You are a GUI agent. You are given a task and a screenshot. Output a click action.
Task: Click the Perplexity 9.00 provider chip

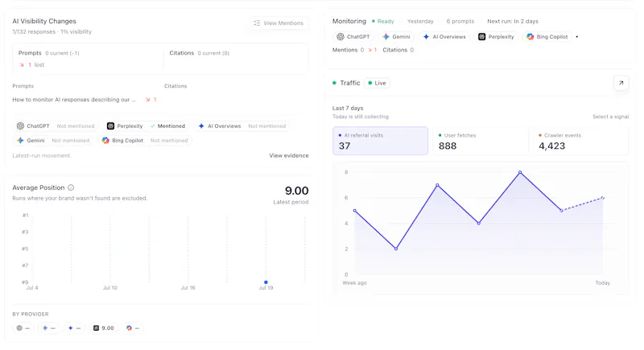(x=104, y=327)
